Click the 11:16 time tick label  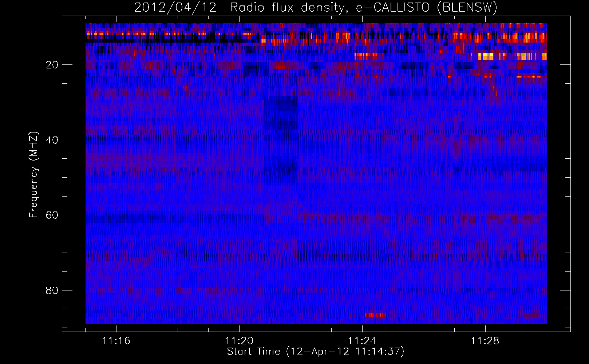(x=116, y=341)
